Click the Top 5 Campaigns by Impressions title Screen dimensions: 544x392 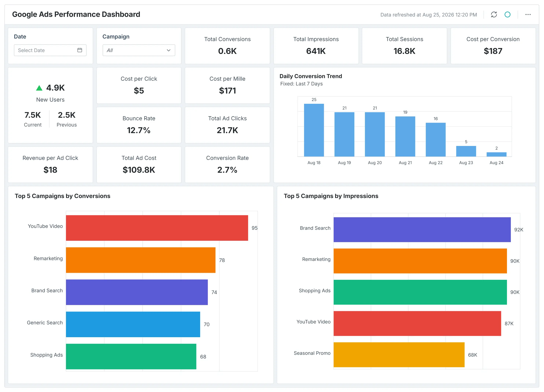pyautogui.click(x=331, y=196)
